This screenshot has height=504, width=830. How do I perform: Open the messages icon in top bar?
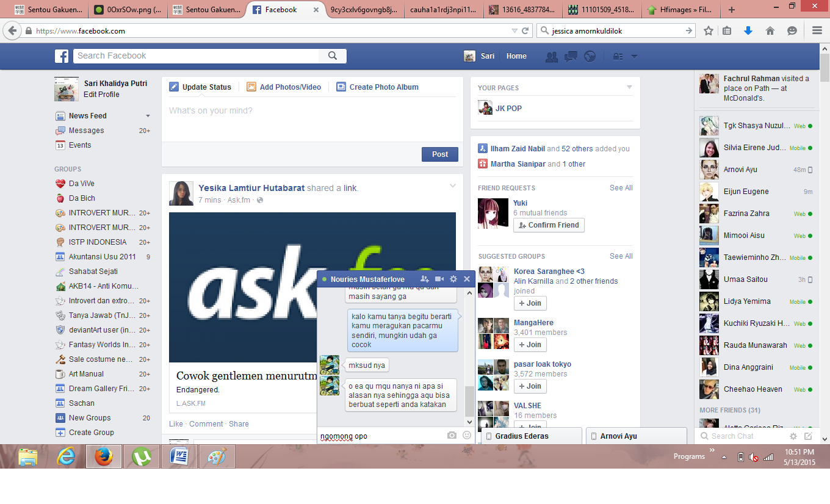pos(571,56)
